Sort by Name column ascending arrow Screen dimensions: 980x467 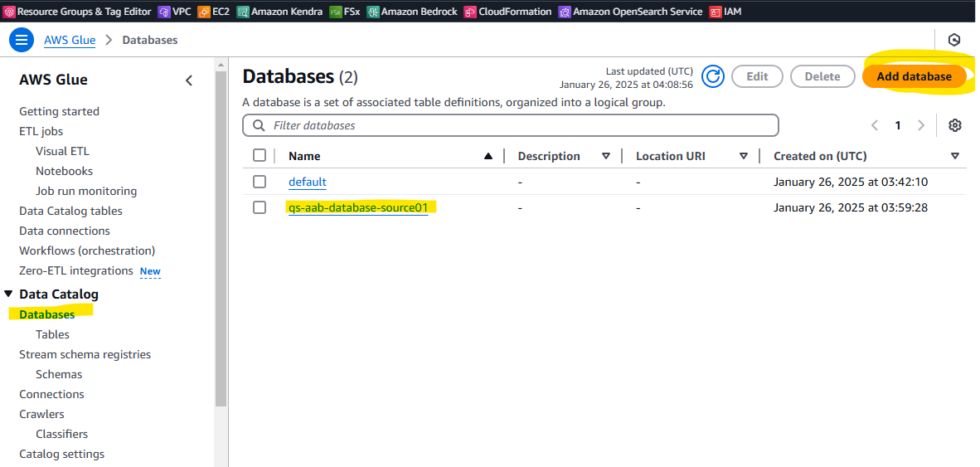(x=488, y=156)
